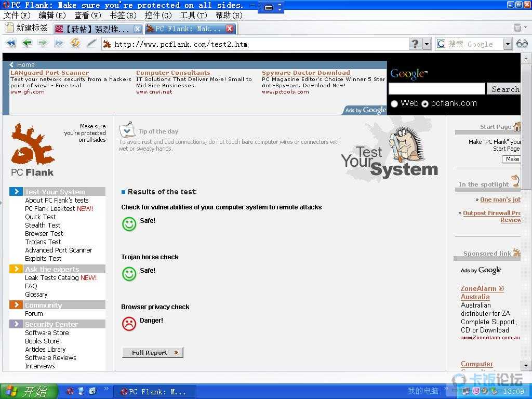Open the Spyware Doctor Download ad link
The height and width of the screenshot is (399, 532).
(305, 73)
